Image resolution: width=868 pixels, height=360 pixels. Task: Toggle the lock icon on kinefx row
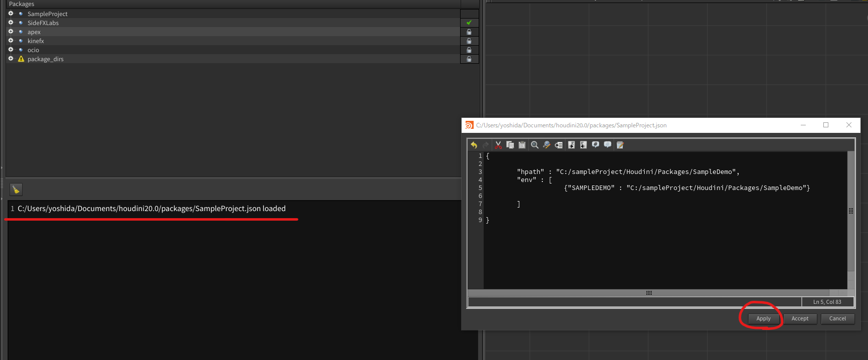coord(469,41)
